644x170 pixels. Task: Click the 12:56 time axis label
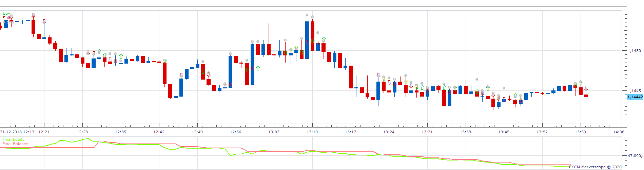point(235,132)
